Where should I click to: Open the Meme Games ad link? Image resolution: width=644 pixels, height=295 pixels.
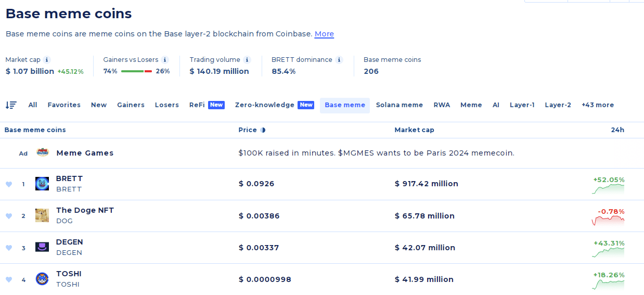[x=85, y=153]
